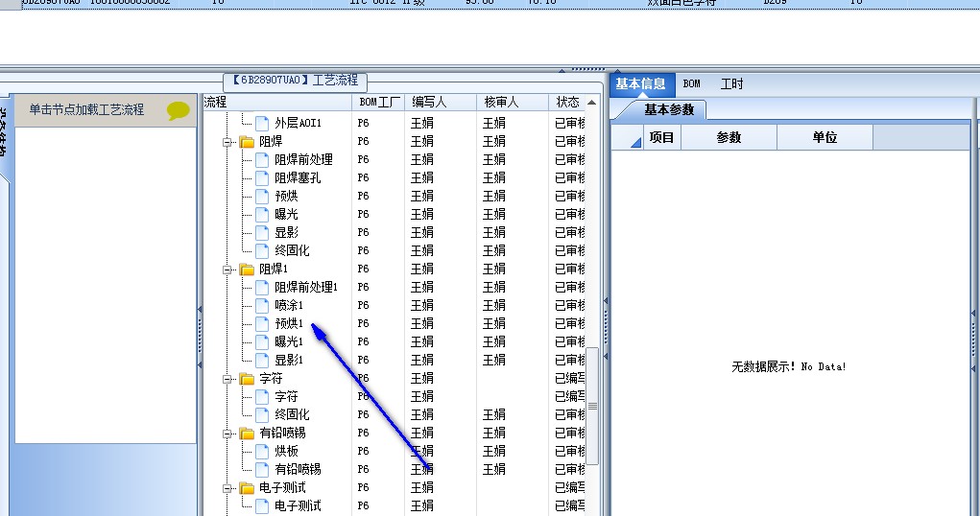980x516 pixels.
Task: Click the 已编写 status in 字符 folder row
Action: click(x=570, y=379)
